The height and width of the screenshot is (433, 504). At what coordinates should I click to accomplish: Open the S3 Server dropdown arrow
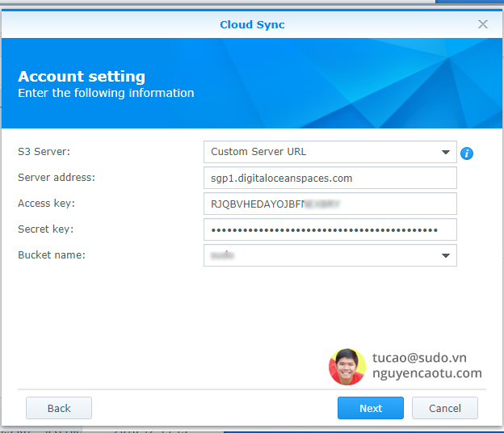point(446,152)
